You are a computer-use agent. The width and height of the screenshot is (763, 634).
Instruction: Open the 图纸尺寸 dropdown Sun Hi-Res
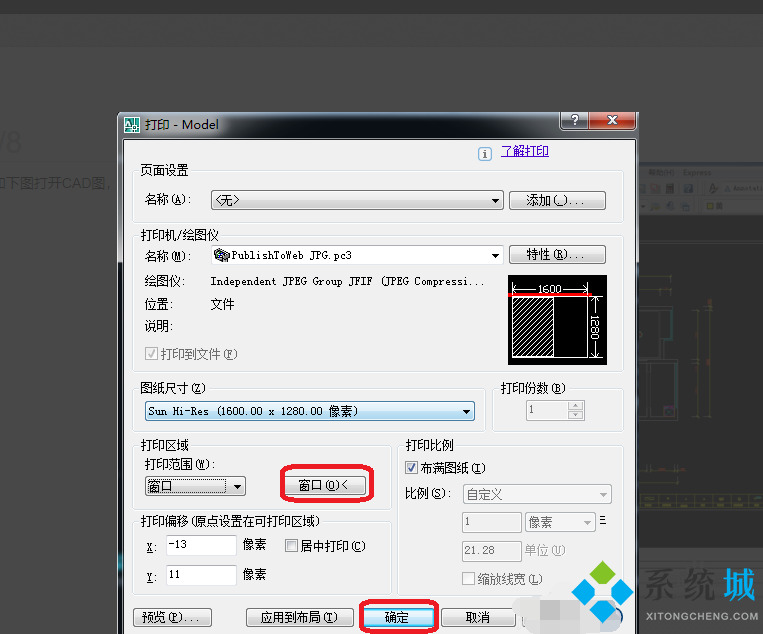[309, 411]
